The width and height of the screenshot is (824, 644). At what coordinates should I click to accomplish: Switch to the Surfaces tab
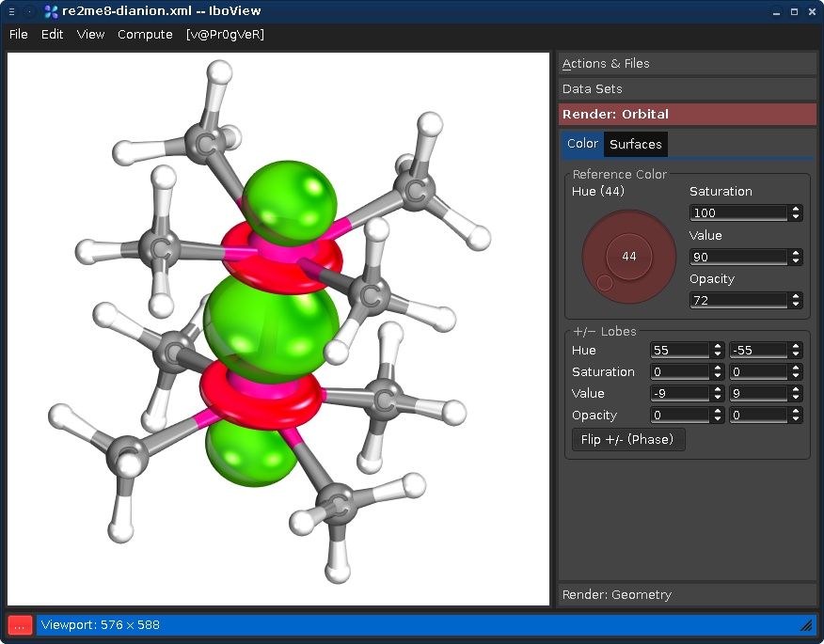[636, 145]
